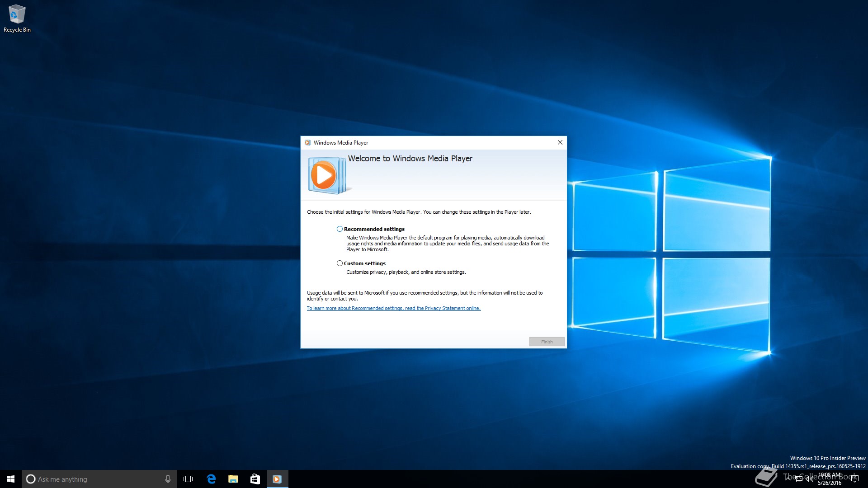Click the Store icon in taskbar
Screen dimensions: 868x488
pos(255,479)
